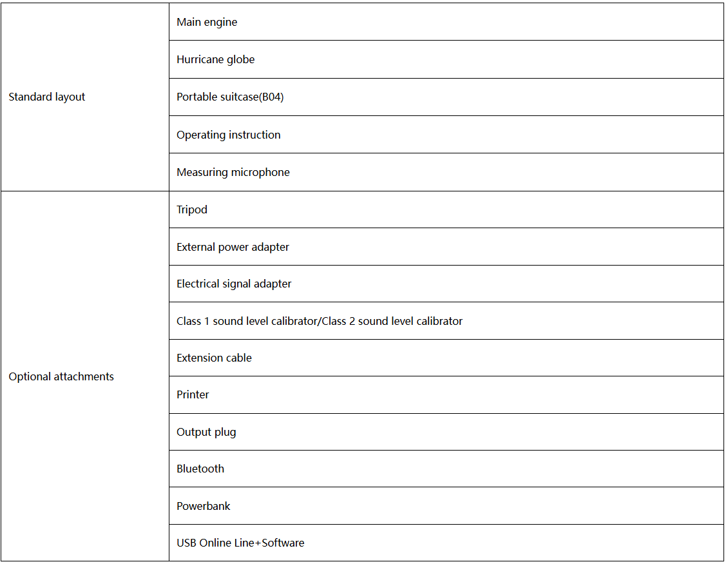Click the Bluetooth cell
This screenshot has height=564, width=728.
point(446,469)
